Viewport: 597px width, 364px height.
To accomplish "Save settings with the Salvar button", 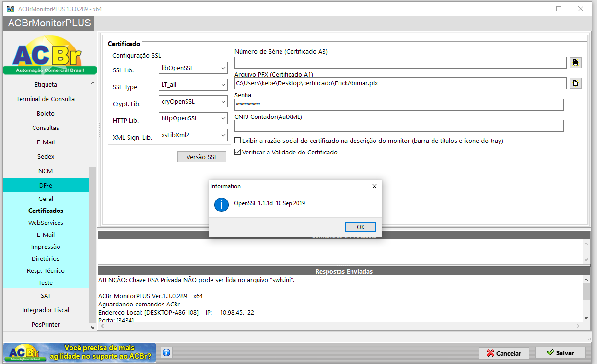I will [x=561, y=353].
